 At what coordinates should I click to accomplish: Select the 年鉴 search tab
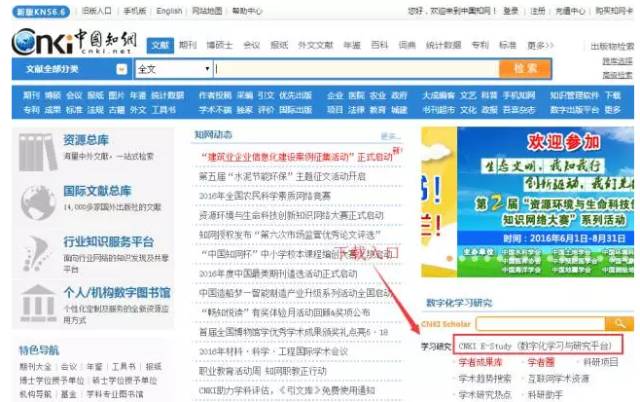pos(352,45)
